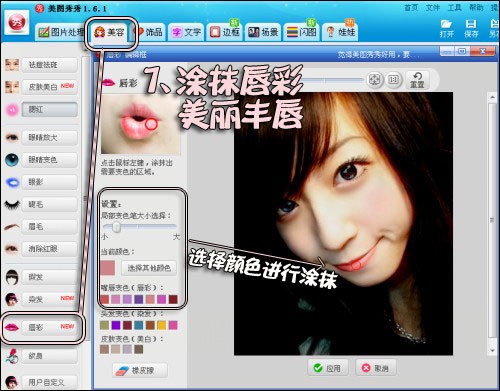Click the photo preview vertical scrollbar

[492, 223]
